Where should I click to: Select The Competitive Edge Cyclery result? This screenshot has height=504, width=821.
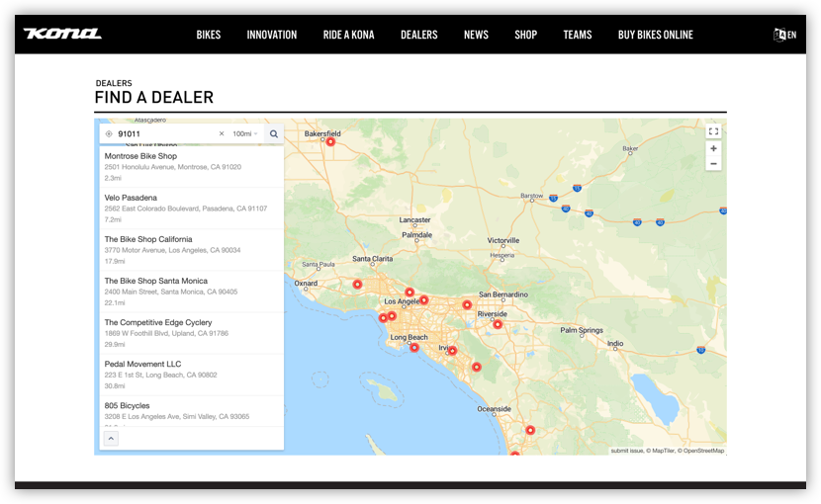[192, 333]
